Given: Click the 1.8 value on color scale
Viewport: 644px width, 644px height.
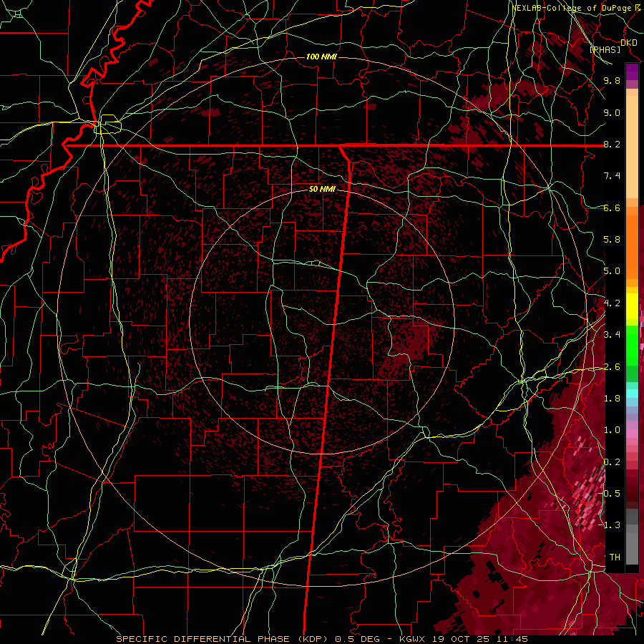Looking at the screenshot, I should (612, 399).
